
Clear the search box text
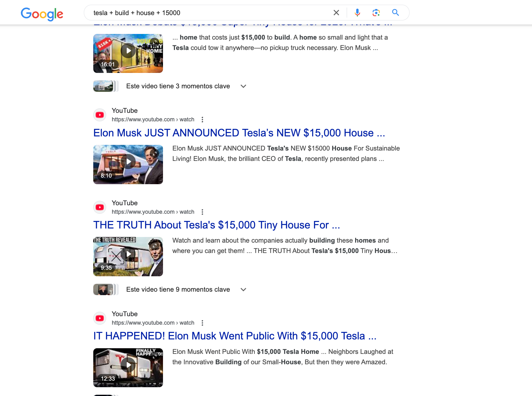point(336,13)
